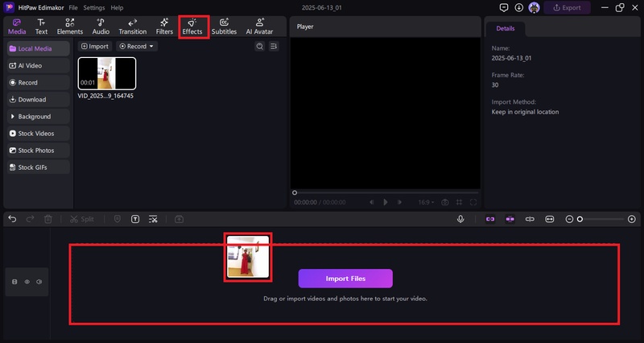Click the Import button
Image resolution: width=644 pixels, height=343 pixels.
95,47
